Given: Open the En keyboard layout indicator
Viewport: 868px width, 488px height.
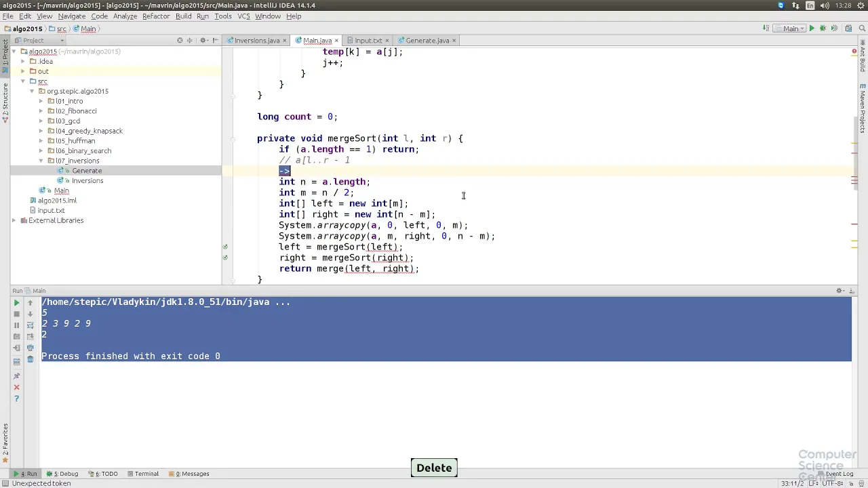Looking at the screenshot, I should pos(809,5).
